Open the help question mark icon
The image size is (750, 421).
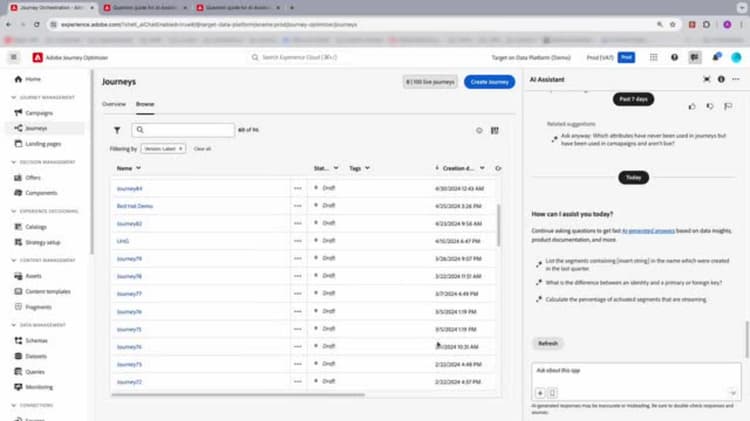(674, 57)
